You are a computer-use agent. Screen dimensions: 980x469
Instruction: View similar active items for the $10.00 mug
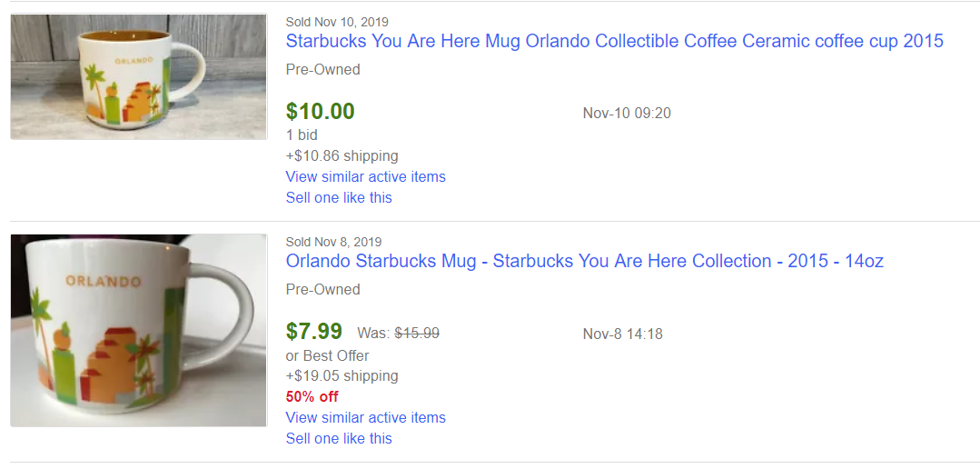click(x=365, y=176)
